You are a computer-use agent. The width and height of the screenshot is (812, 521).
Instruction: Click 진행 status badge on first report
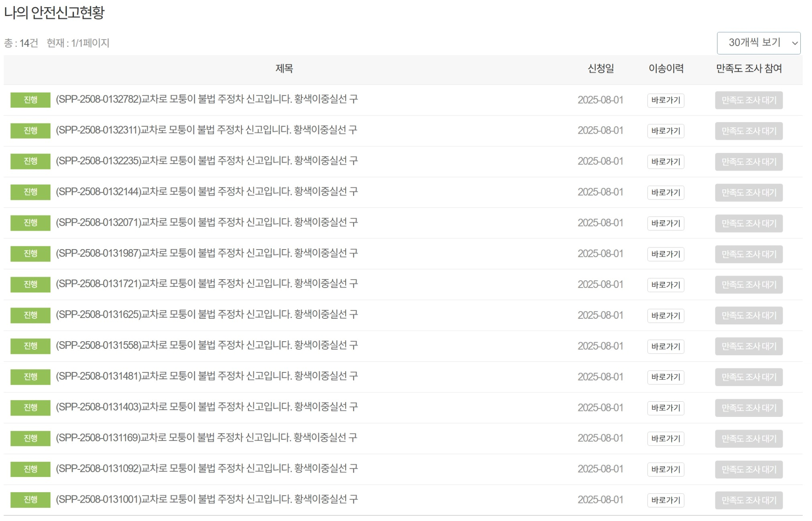click(30, 100)
